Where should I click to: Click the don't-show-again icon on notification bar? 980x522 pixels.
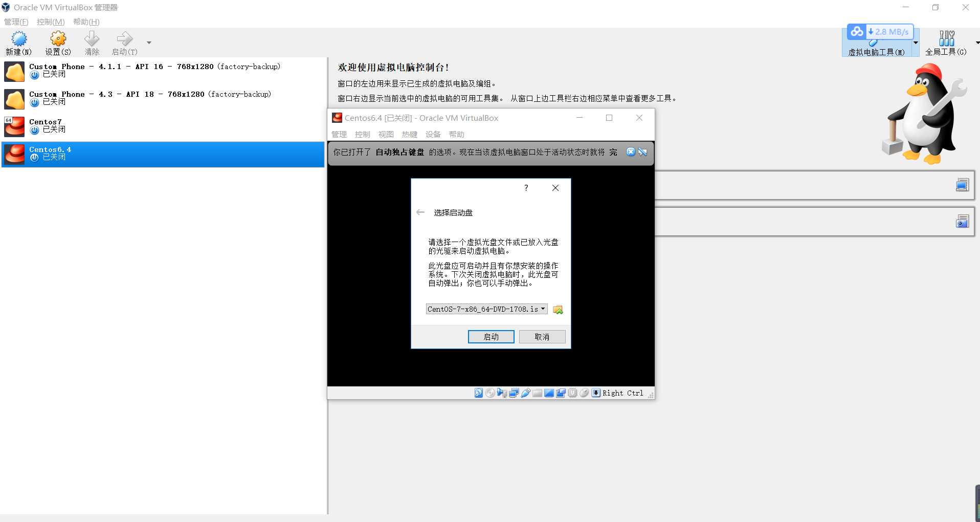click(642, 152)
